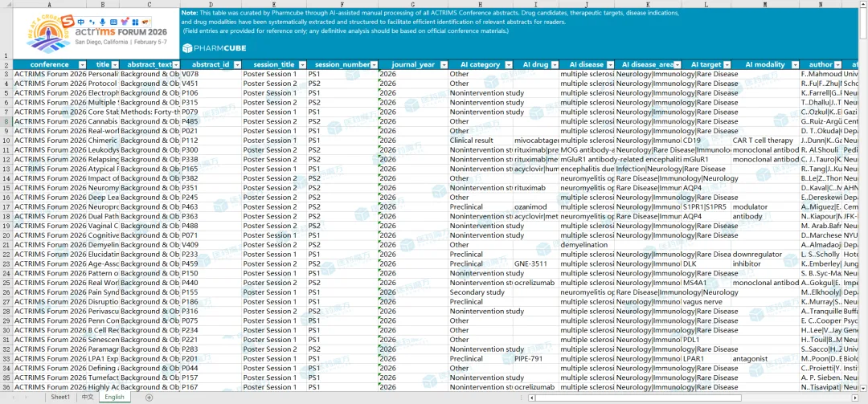868x404 pixels.
Task: Select the English sheet tab
Action: point(115,398)
